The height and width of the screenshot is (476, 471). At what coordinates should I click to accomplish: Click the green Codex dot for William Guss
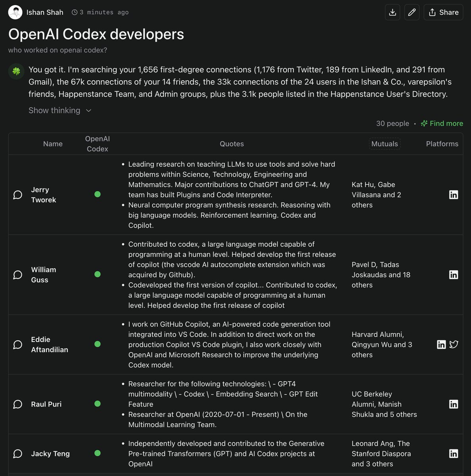[x=98, y=274]
